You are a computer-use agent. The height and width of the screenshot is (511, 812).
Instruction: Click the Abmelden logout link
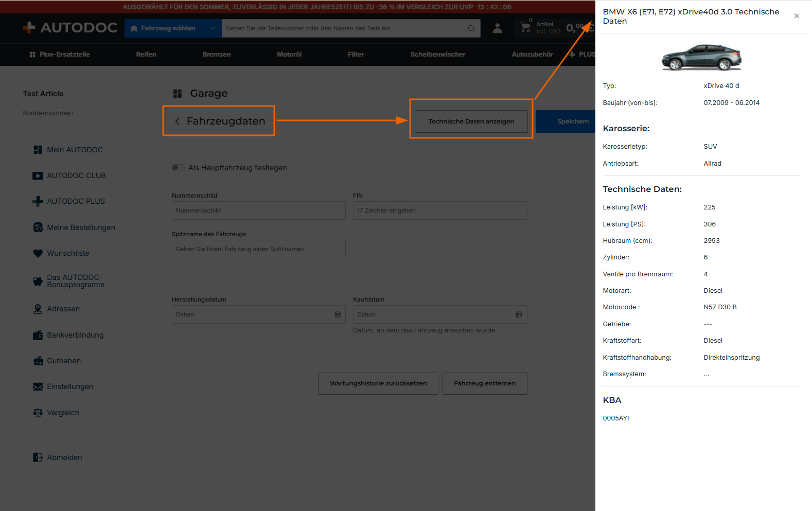pos(64,457)
